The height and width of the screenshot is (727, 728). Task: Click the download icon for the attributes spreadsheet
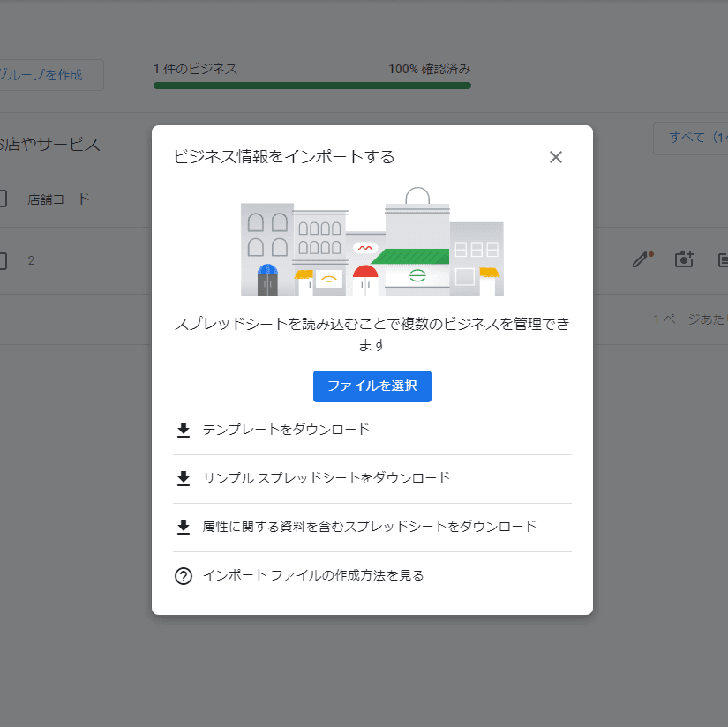pyautogui.click(x=184, y=528)
